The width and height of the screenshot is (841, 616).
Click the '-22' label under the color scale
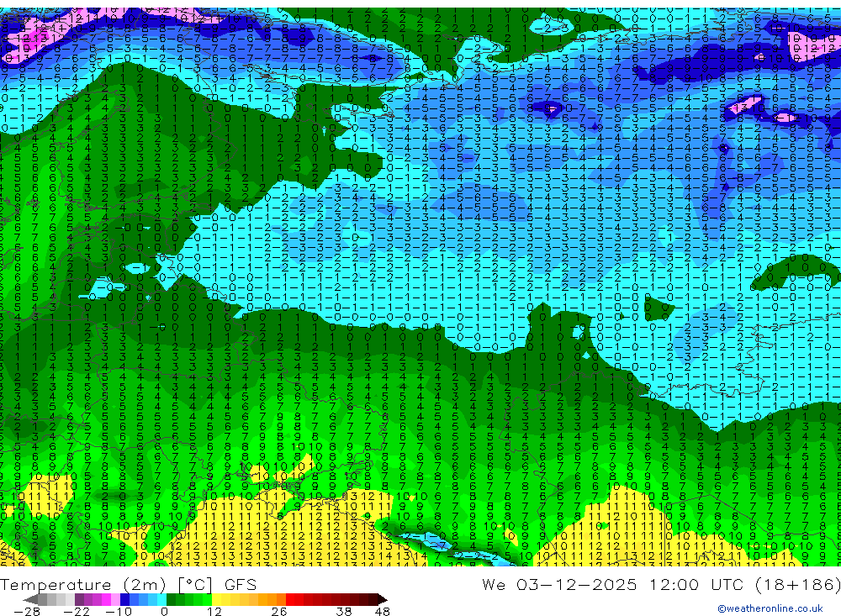(77, 612)
